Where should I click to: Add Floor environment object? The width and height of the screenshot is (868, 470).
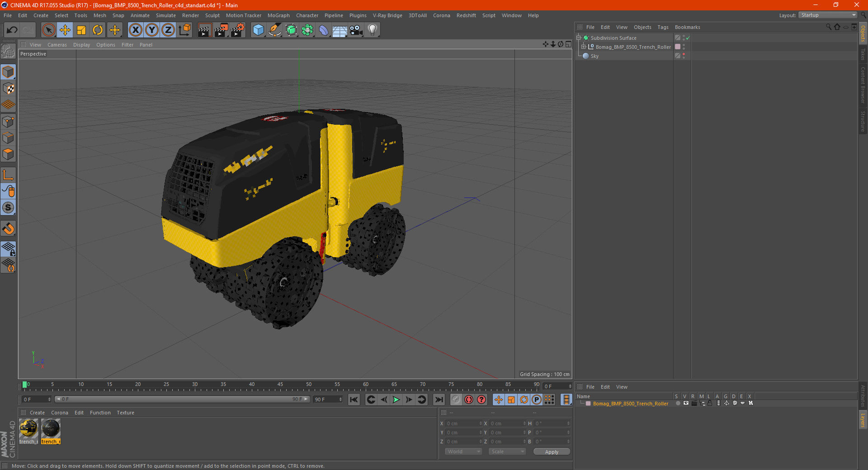click(340, 30)
